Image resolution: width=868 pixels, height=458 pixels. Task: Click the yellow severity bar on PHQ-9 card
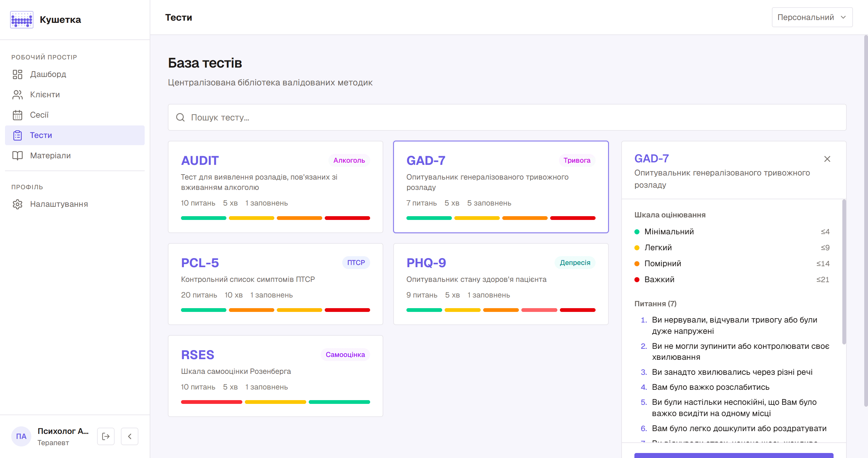pos(462,310)
